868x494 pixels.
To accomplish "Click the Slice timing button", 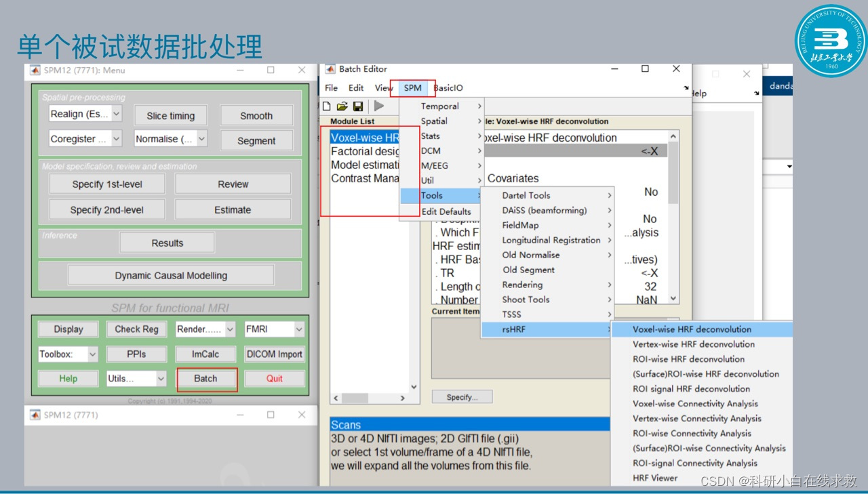I will tap(171, 116).
